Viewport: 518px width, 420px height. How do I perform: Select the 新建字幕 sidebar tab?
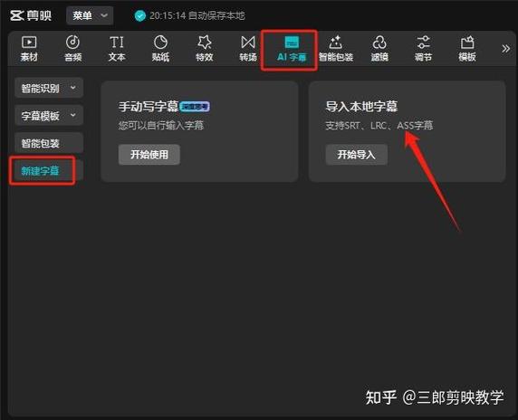coord(43,171)
